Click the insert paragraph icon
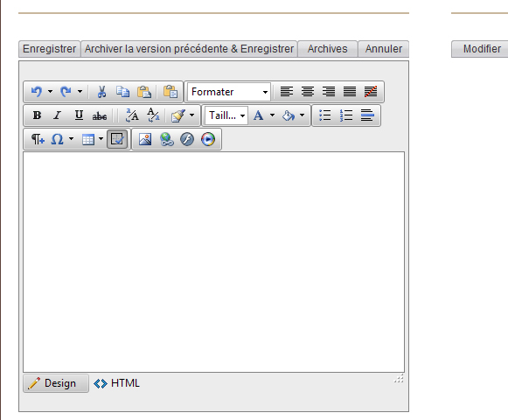 (x=38, y=139)
